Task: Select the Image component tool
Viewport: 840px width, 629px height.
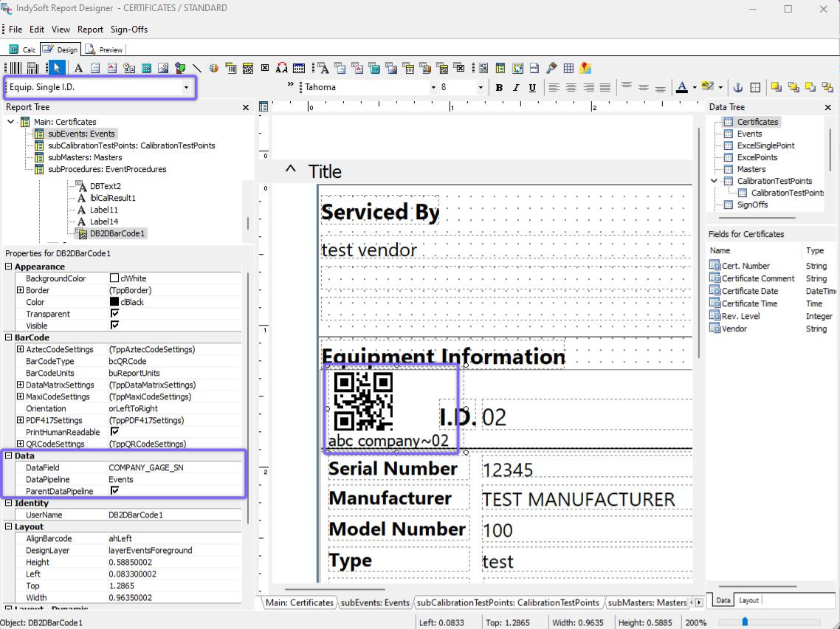Action: click(163, 68)
